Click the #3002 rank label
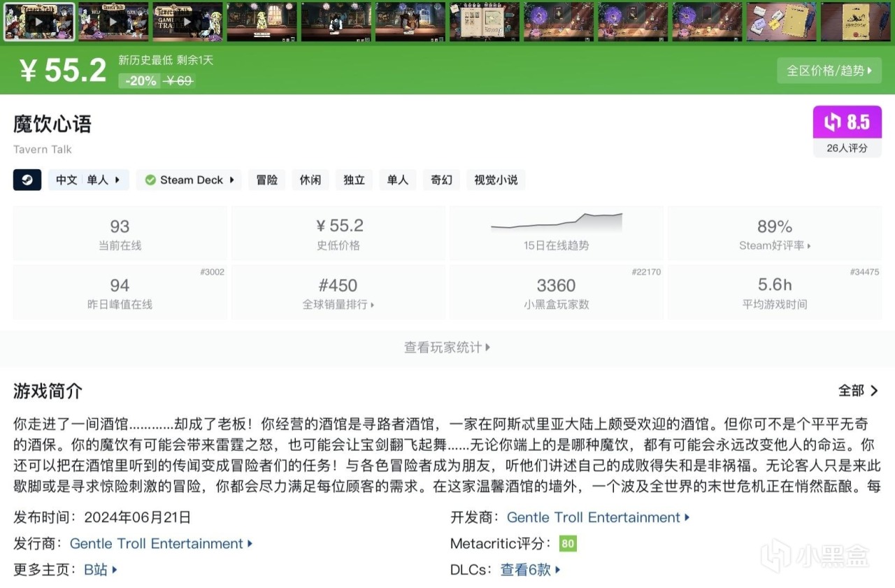 click(212, 272)
